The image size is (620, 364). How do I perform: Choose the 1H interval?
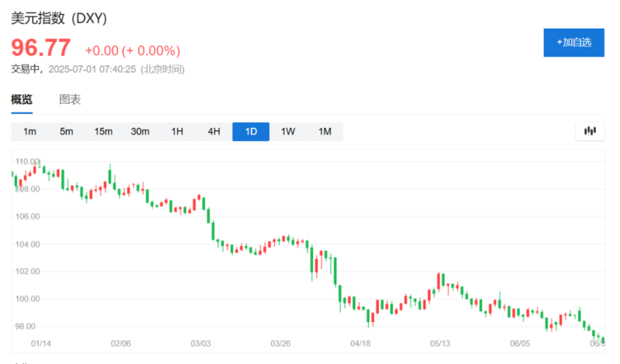[177, 132]
